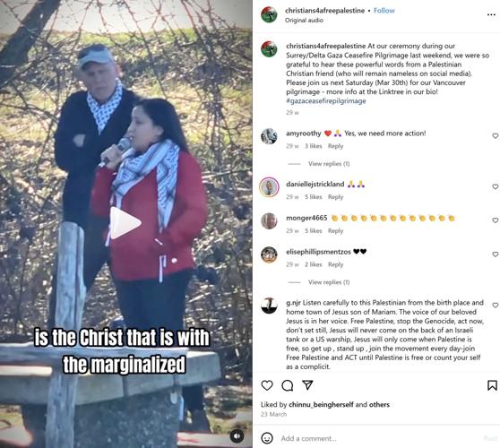Like amyroothy's comment with its heart
Image resolution: width=500 pixels, height=448 pixels.
[496, 136]
